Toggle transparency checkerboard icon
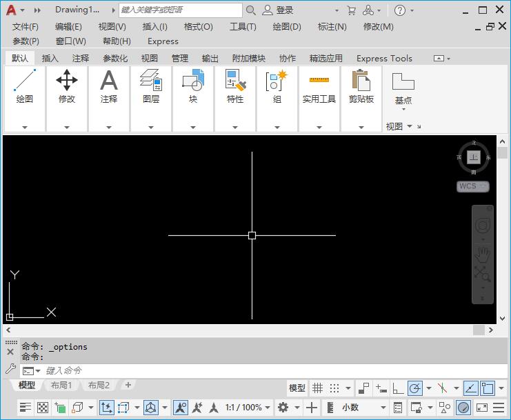 [x=43, y=408]
